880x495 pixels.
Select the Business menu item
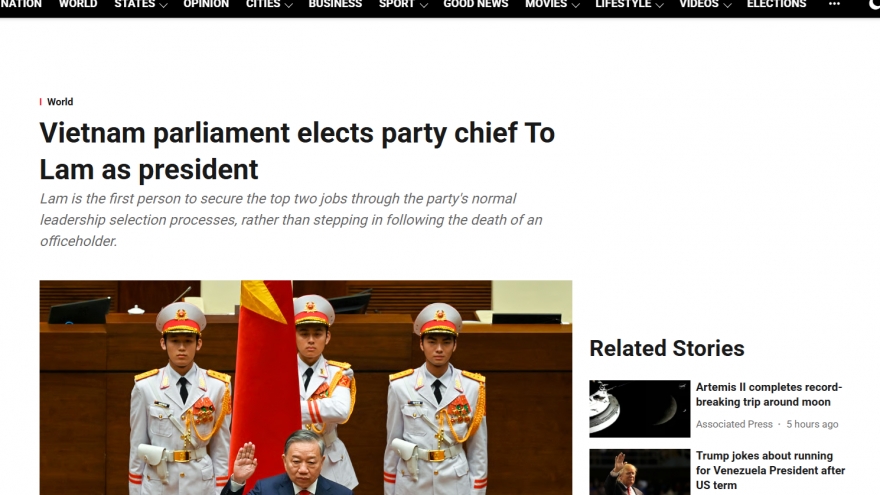335,4
